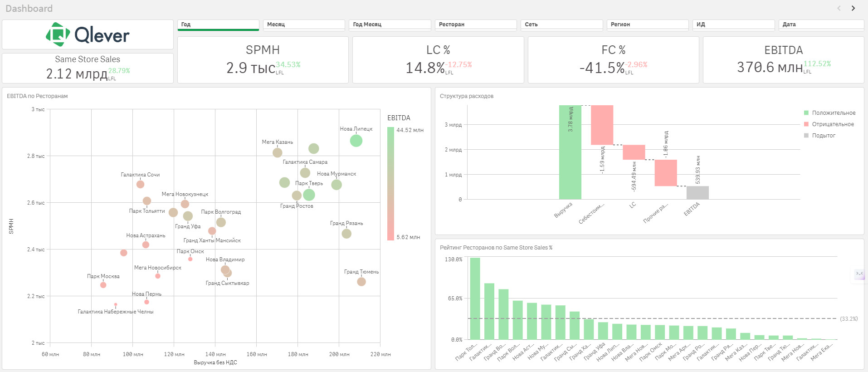This screenshot has height=372, width=868.
Task: Select the Нова Липецк bubble
Action: pyautogui.click(x=356, y=141)
